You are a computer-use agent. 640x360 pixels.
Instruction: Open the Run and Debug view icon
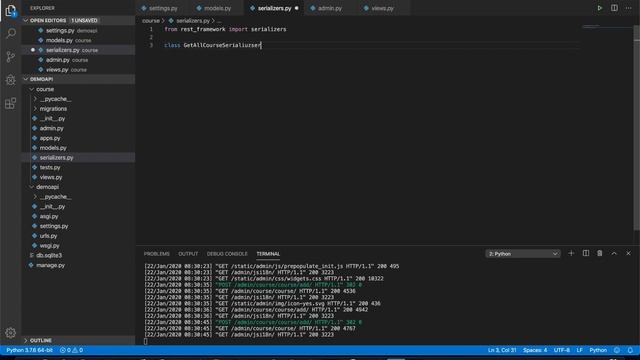pos(11,80)
